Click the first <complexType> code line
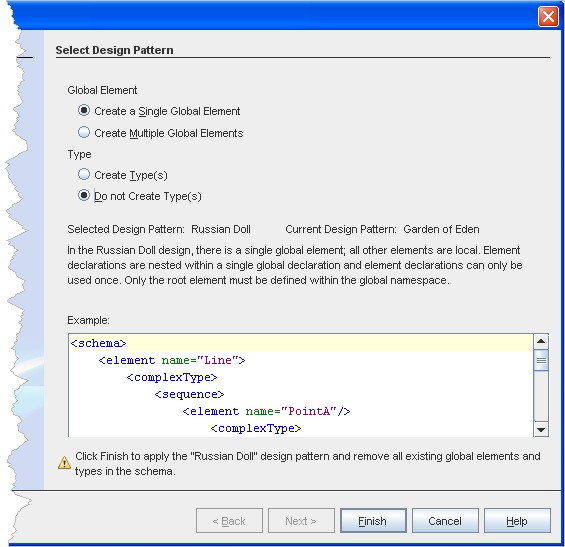565x547 pixels. pyautogui.click(x=172, y=377)
